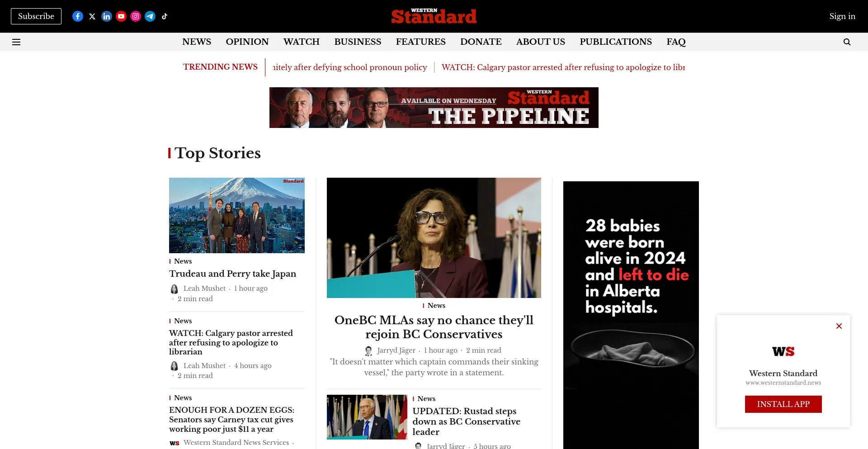The height and width of the screenshot is (449, 868).
Task: Close the Install App popup
Action: pyautogui.click(x=839, y=326)
